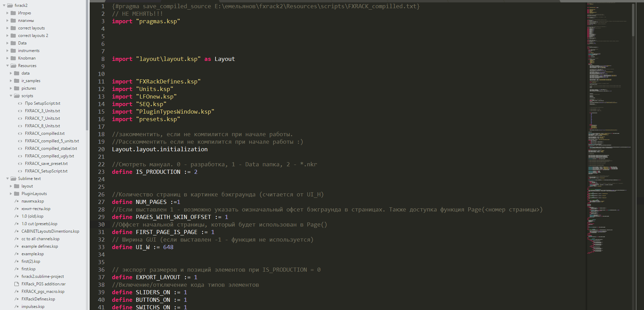Viewport: 644px width, 310px height.
Task: Click the code icon beside FXRACK_save_preset.txt
Action: [20, 164]
